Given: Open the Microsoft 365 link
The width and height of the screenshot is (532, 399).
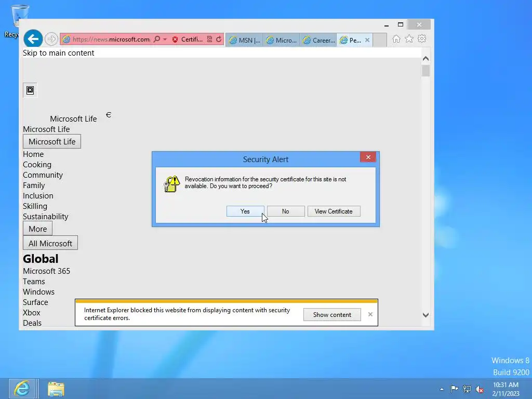Looking at the screenshot, I should click(x=46, y=271).
